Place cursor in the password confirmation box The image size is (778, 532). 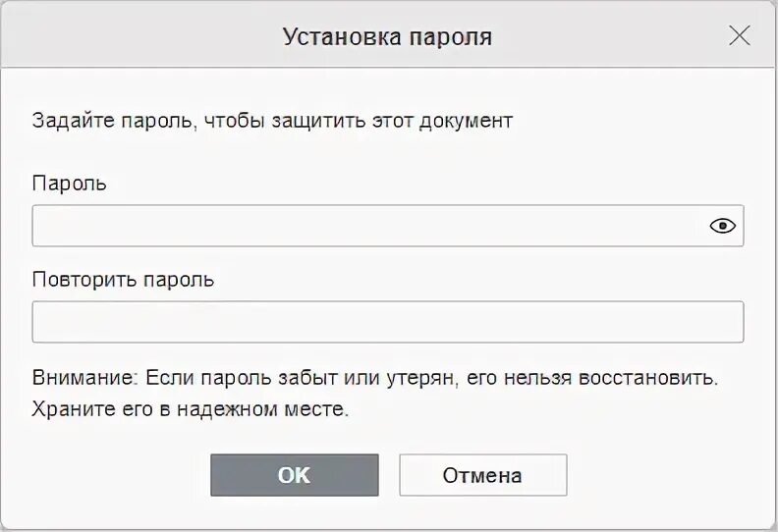[x=387, y=322]
